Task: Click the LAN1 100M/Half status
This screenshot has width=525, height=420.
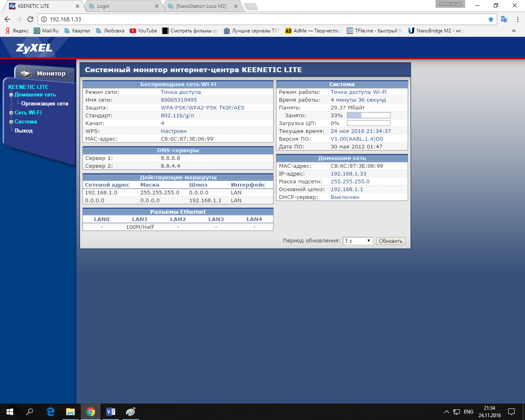Action: (140, 227)
